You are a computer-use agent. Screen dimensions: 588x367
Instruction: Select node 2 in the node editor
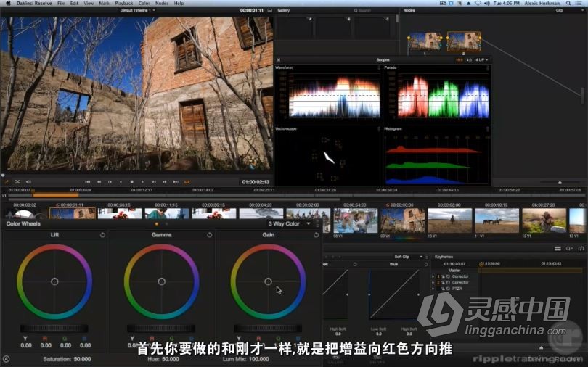point(463,41)
